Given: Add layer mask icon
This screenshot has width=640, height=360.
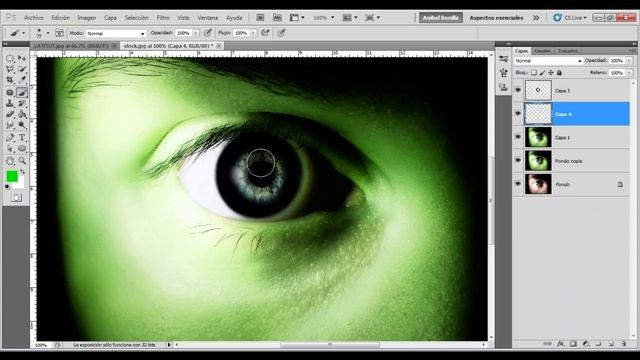Looking at the screenshot, I should click(x=573, y=344).
